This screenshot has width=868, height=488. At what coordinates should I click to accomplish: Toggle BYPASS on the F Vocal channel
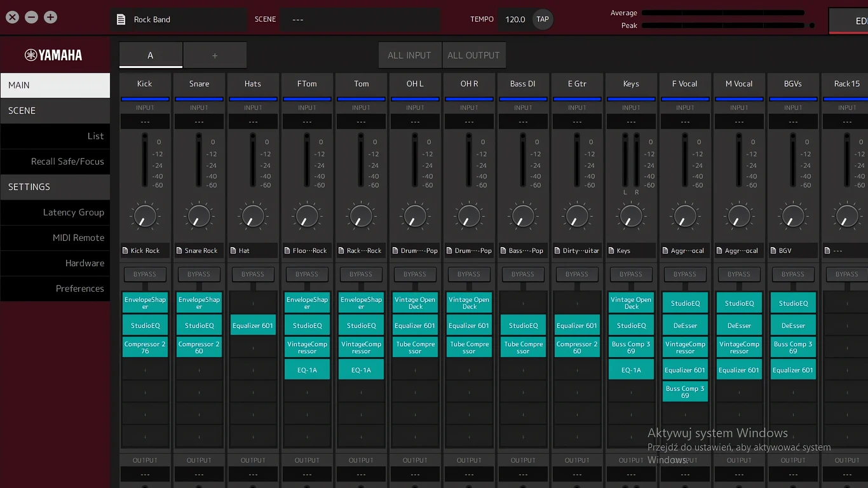(685, 274)
